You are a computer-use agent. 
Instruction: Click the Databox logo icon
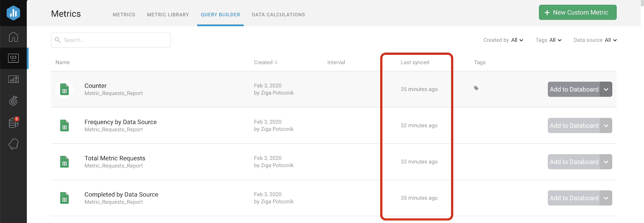pos(13,13)
